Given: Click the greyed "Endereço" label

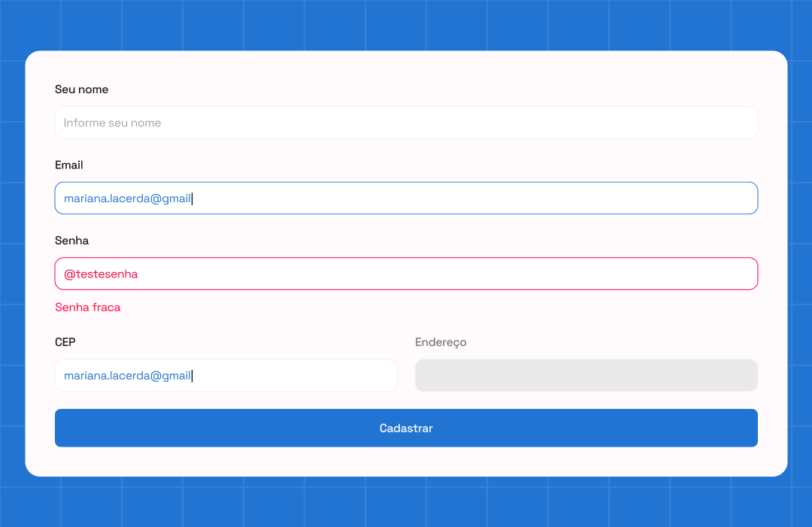Looking at the screenshot, I should tap(441, 342).
